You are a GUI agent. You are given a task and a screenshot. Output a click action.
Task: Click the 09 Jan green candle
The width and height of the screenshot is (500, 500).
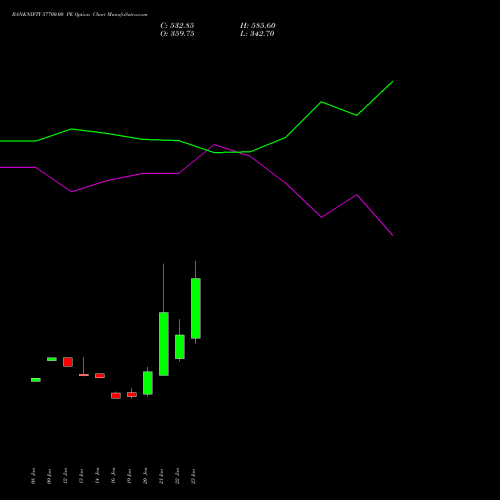click(52, 359)
